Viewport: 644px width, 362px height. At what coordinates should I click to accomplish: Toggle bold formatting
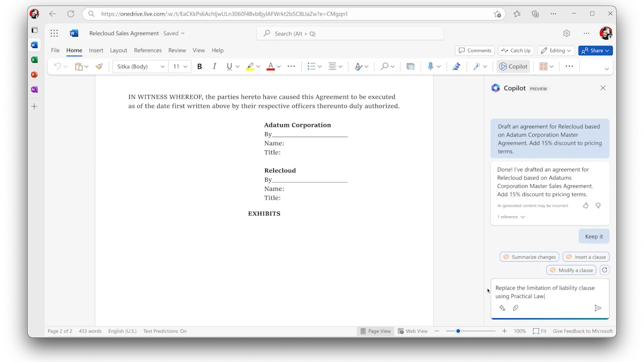[x=199, y=66]
